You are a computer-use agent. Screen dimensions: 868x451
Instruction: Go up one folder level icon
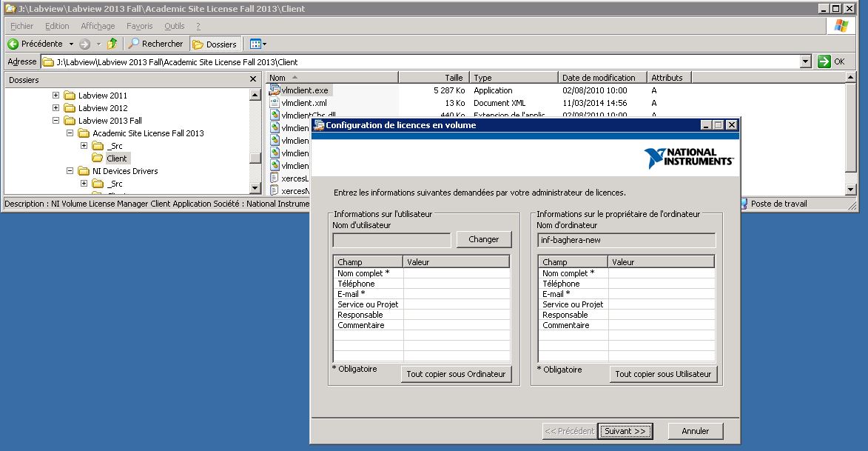(112, 43)
